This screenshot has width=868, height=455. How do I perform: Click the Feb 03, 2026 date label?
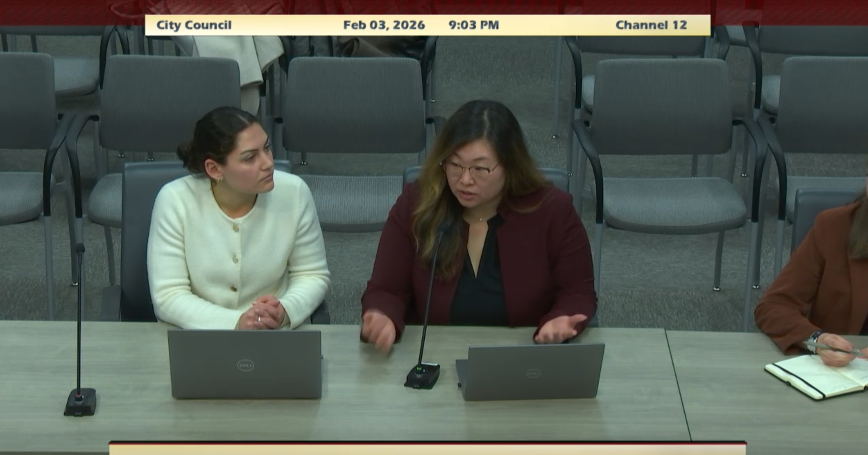click(x=384, y=25)
